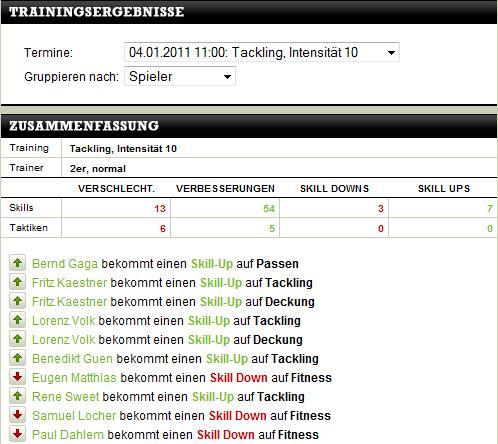Click up arrow icon beside Benedikt Guen
498x444 pixels.
[17, 358]
